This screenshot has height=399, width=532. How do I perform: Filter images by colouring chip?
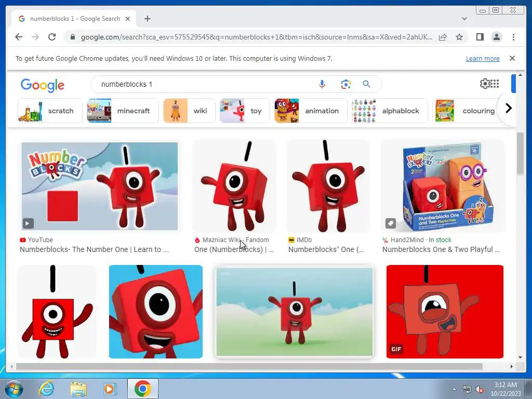[465, 111]
